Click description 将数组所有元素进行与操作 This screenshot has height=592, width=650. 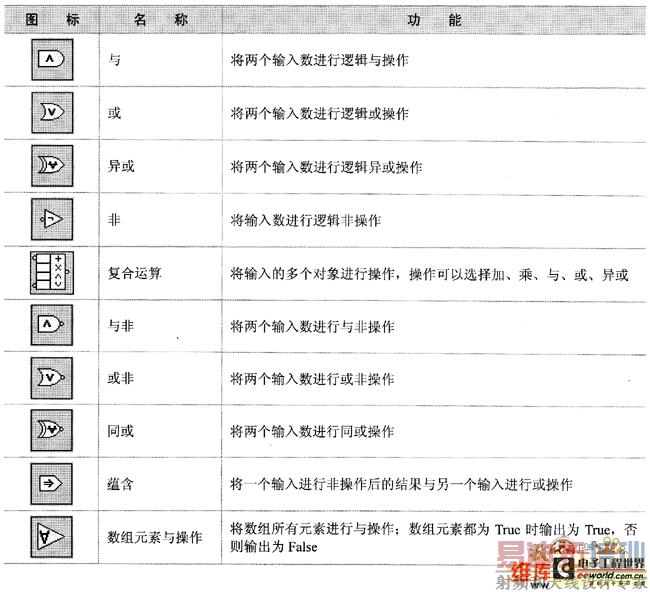tap(312, 529)
